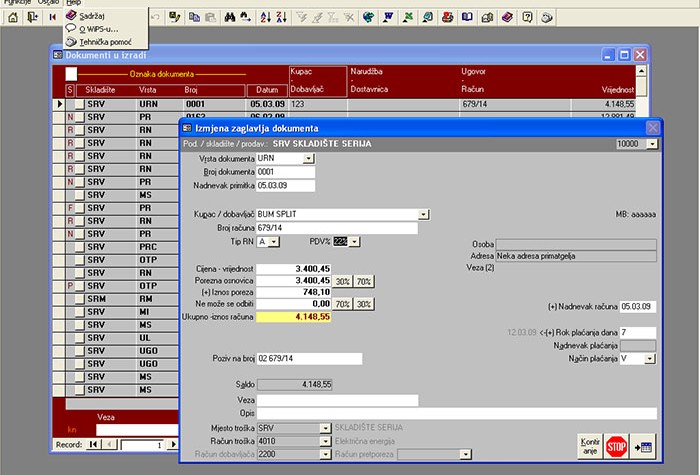Viewport: 700px width, 475px height.
Task: Tick the checkbox in the SRV UL row
Action: click(x=79, y=338)
